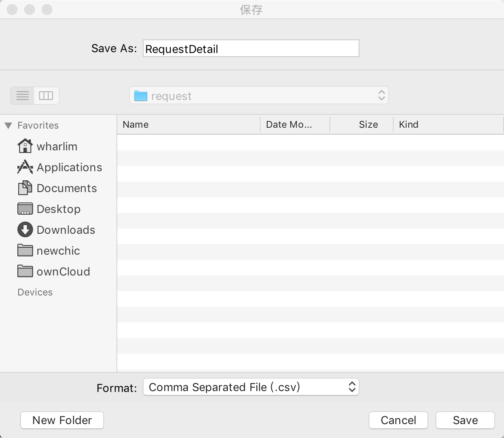Click the Save button
Screen dimensions: 504x438
click(465, 420)
